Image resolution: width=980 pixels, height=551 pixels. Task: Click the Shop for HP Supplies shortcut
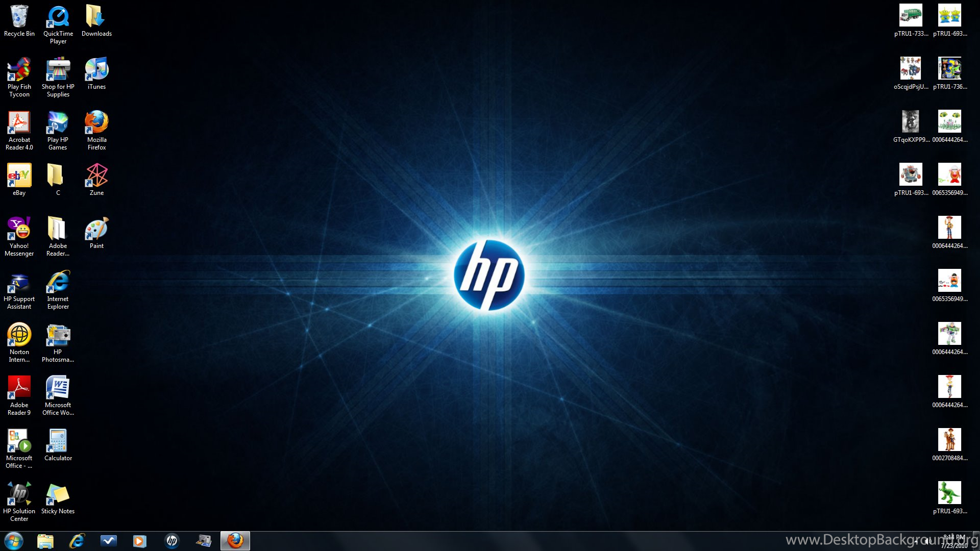tap(58, 77)
